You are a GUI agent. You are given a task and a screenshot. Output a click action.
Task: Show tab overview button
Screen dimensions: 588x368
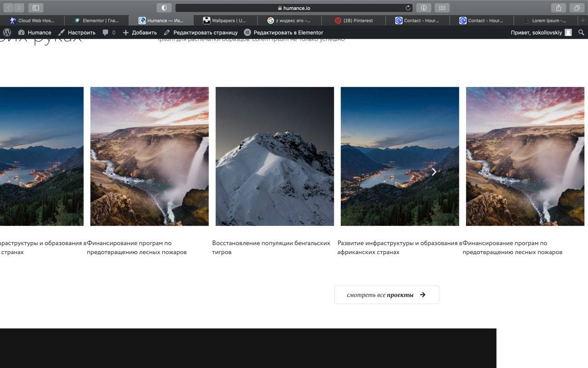[x=577, y=8]
